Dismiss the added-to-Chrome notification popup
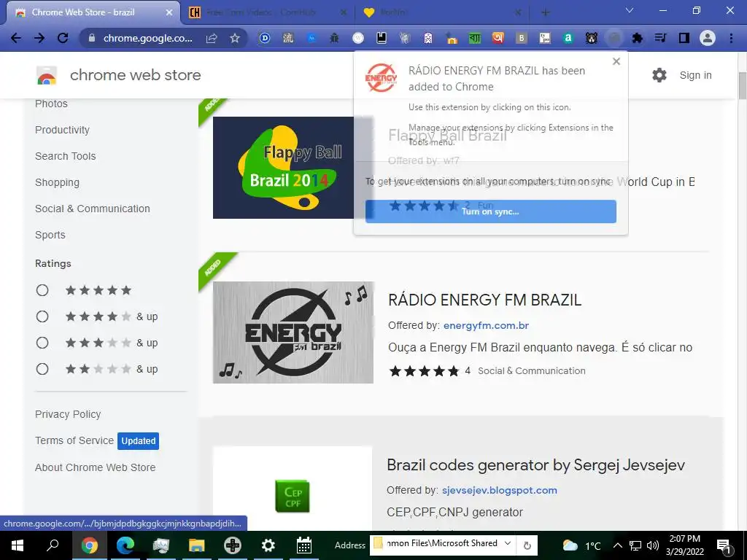This screenshot has width=747, height=560. click(616, 61)
